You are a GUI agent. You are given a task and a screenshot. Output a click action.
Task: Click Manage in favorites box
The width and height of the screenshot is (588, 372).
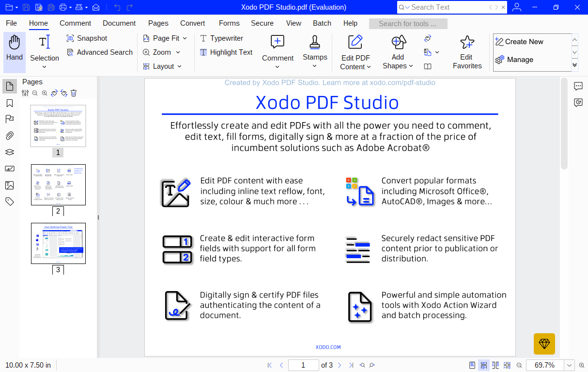click(514, 60)
